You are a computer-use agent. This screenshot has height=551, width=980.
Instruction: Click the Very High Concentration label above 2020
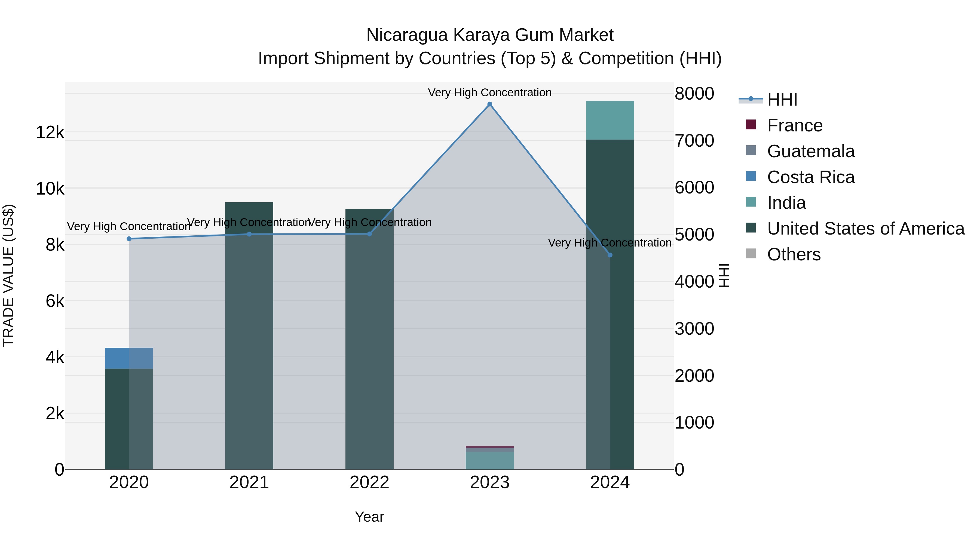pos(129,227)
